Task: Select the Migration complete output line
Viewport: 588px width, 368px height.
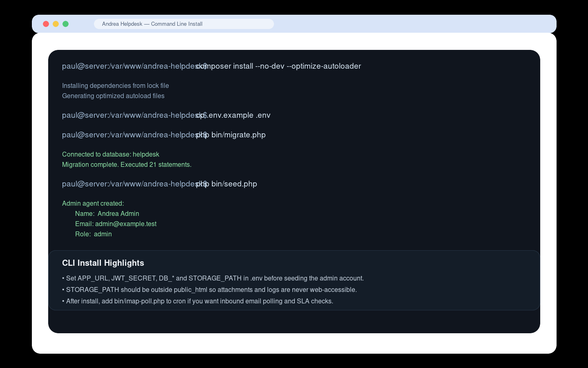Action: 127,164
